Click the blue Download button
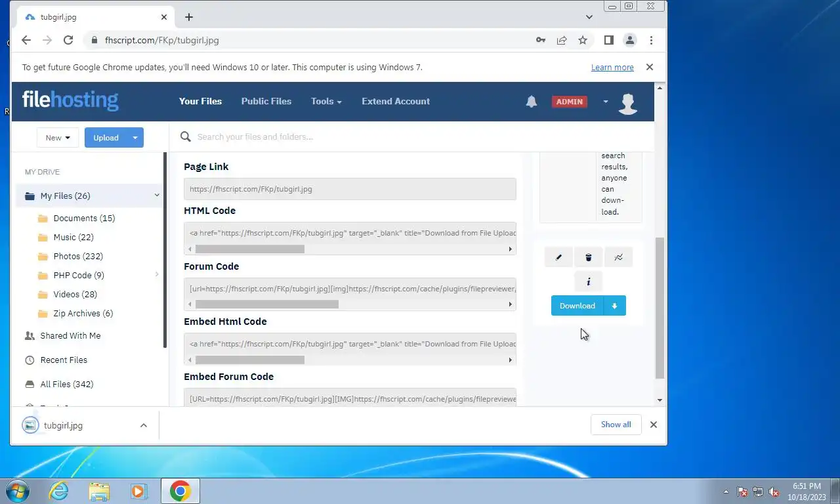This screenshot has height=504, width=840. (577, 306)
